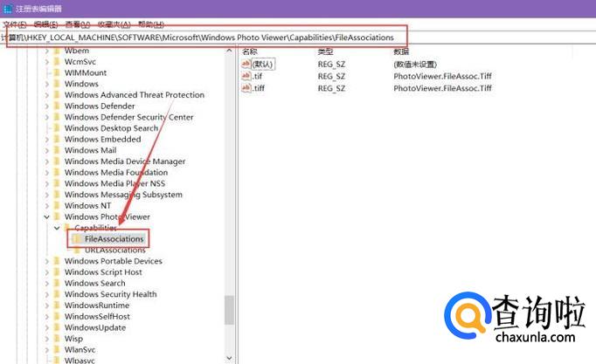Expand the Windows NT key
Viewport: 596px width, 364px height.
point(46,206)
